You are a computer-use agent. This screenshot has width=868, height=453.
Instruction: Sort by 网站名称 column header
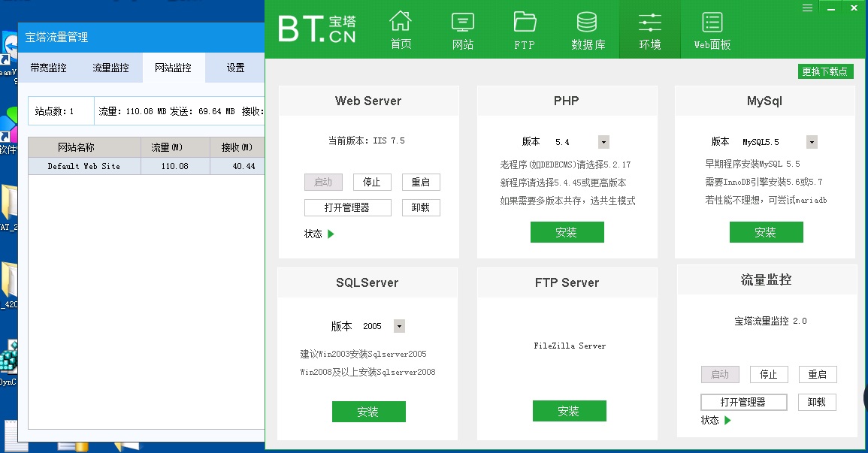point(84,147)
